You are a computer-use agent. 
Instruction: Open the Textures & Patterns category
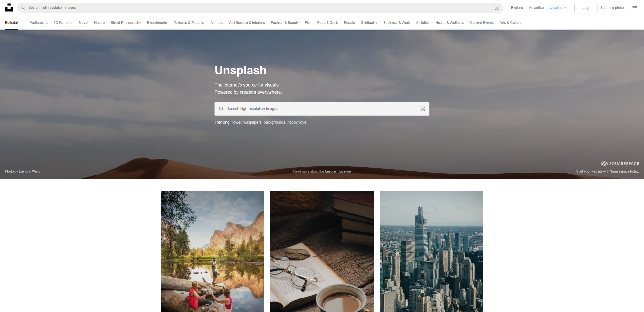pyautogui.click(x=189, y=23)
